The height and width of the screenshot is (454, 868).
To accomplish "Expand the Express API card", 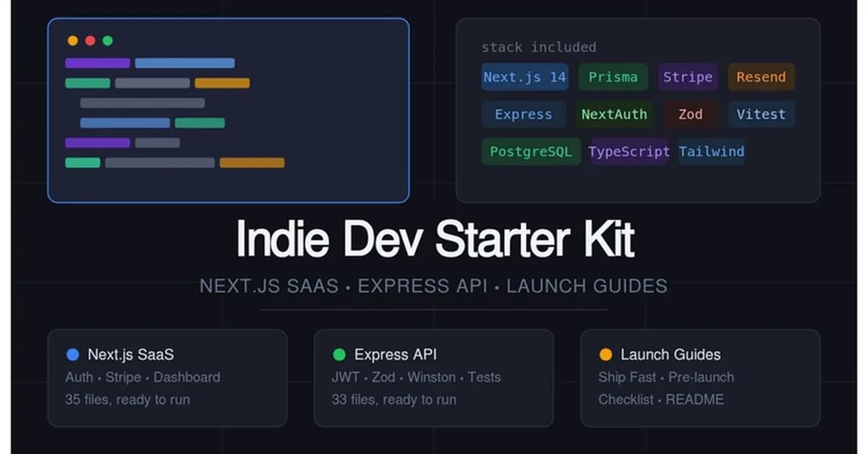I will (x=433, y=377).
